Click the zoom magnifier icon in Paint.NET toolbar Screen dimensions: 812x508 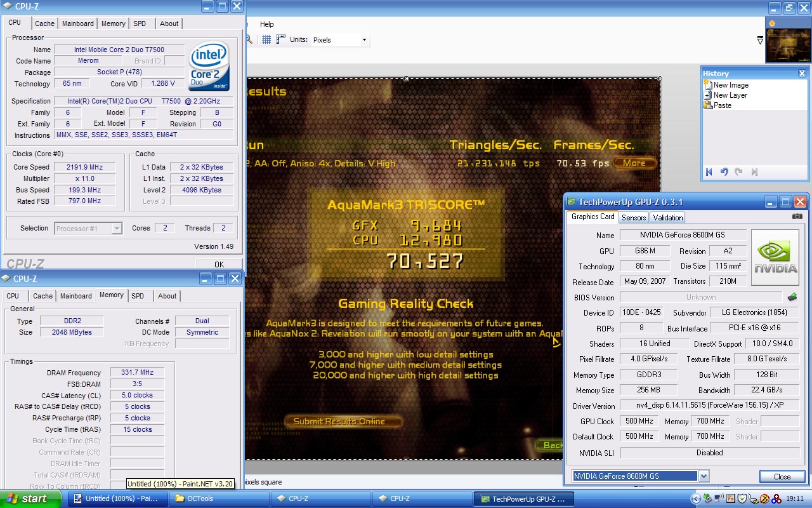(x=249, y=39)
